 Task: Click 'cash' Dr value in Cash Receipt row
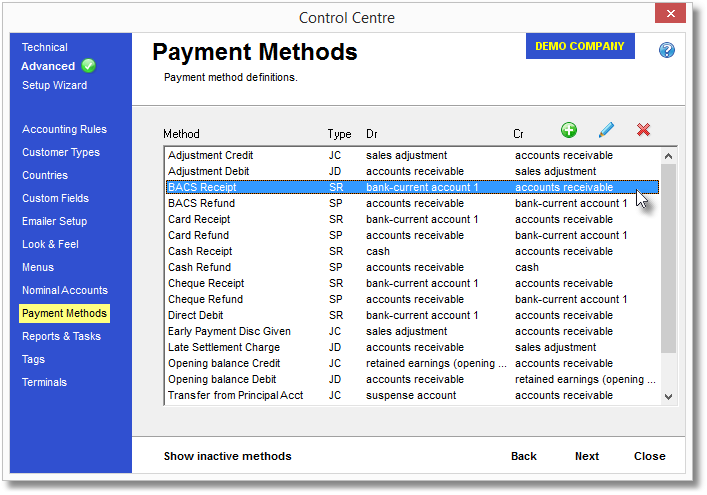tap(378, 252)
